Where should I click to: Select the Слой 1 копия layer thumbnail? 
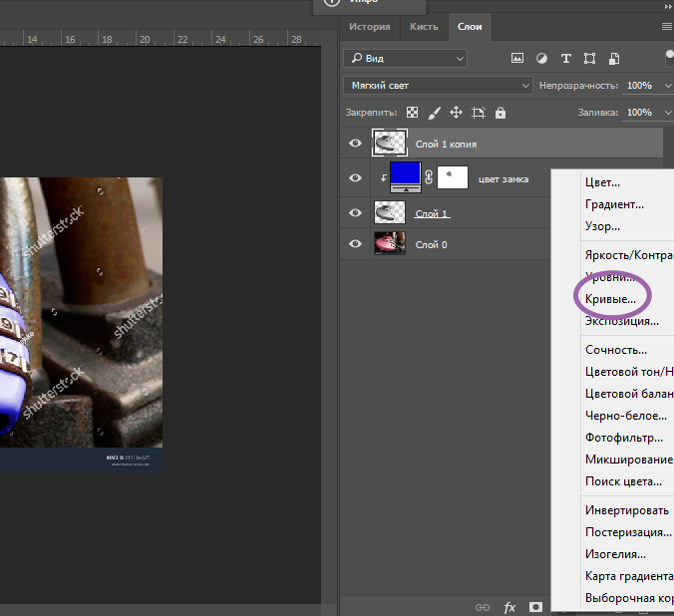tap(390, 143)
